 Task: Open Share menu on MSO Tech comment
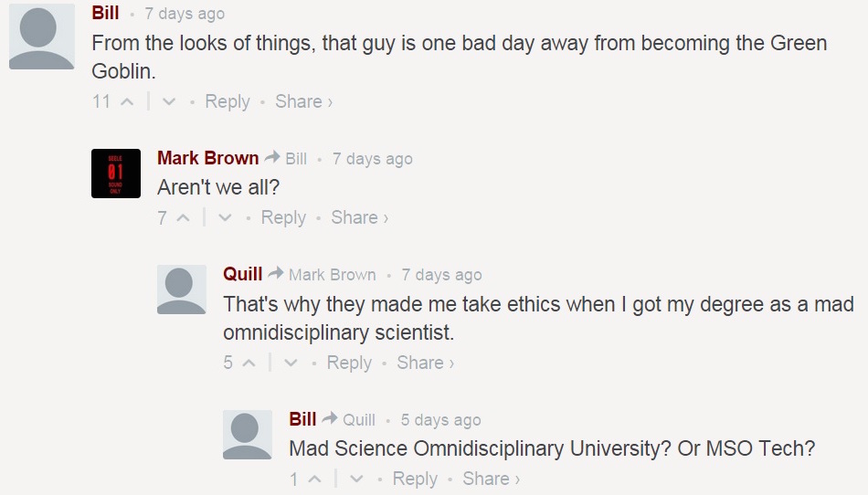491,479
